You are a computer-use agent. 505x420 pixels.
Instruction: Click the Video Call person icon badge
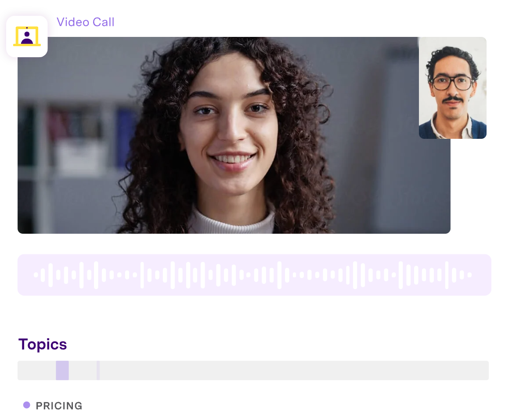(27, 36)
